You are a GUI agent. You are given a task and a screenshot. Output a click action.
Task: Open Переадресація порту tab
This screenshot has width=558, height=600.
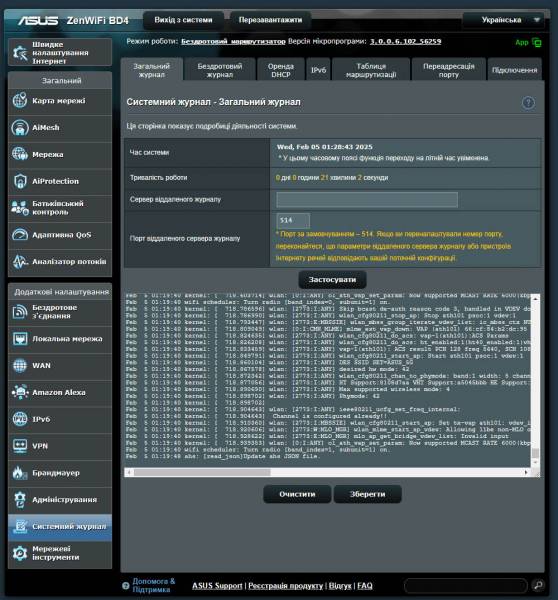coord(449,70)
